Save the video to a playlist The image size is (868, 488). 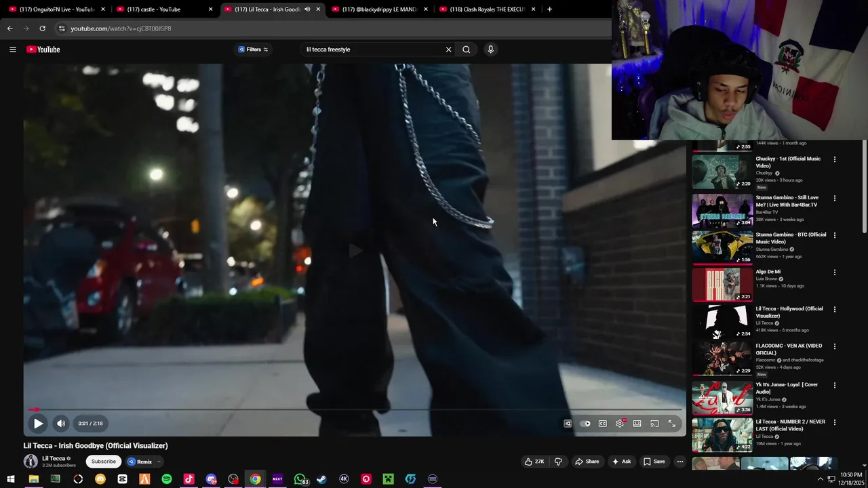pos(654,462)
